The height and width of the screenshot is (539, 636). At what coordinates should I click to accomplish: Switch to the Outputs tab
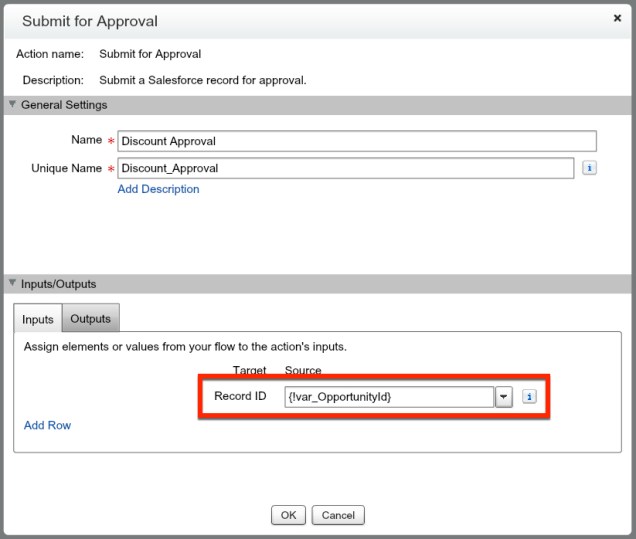90,319
